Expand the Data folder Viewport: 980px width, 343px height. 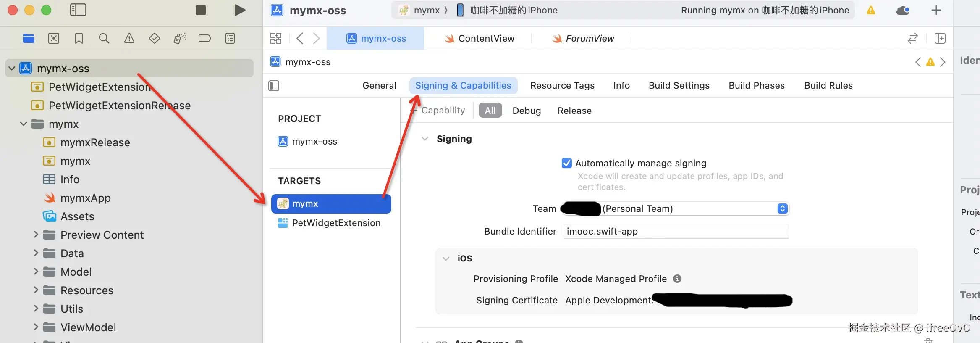point(36,253)
